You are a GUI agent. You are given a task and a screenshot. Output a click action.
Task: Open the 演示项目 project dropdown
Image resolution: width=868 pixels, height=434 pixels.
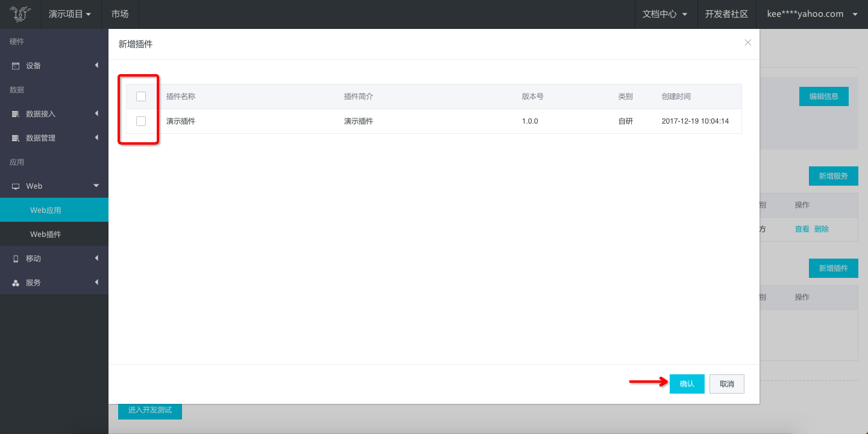[70, 14]
